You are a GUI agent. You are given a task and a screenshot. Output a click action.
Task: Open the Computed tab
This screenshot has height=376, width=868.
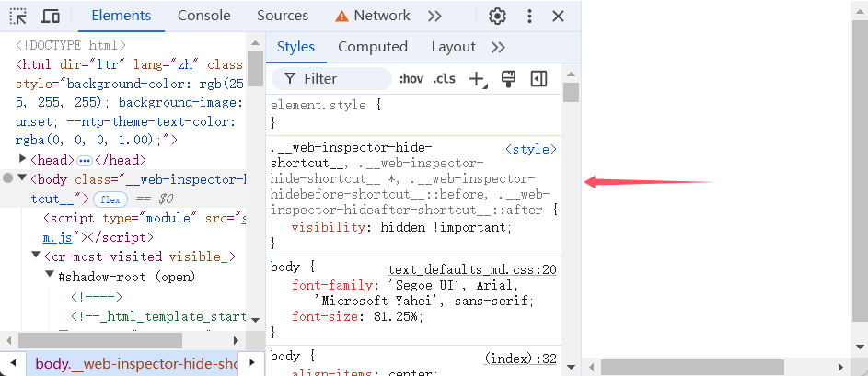coord(372,47)
